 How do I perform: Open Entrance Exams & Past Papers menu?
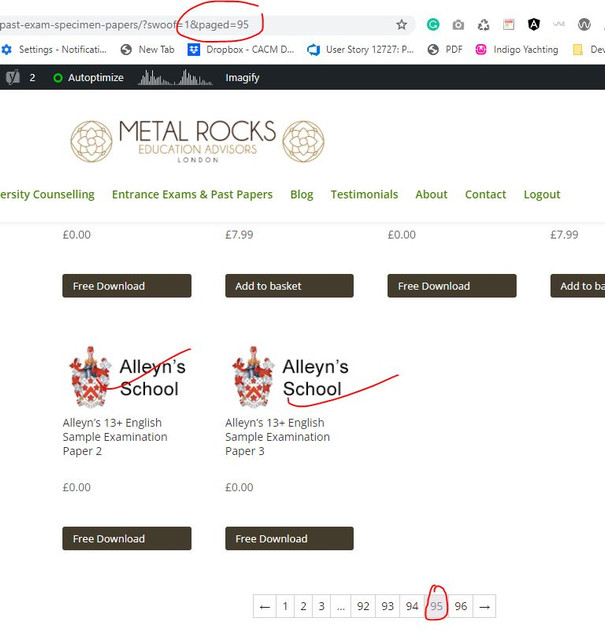[192, 194]
